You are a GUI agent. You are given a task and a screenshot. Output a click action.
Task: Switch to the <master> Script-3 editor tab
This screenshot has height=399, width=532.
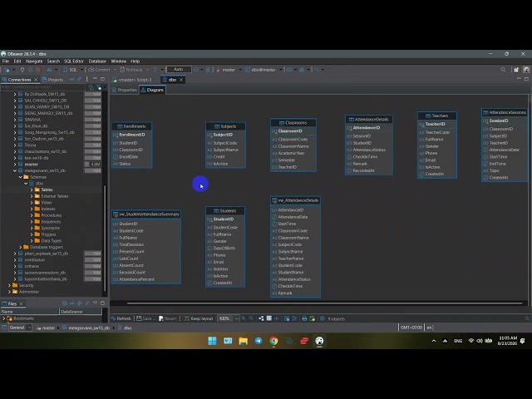click(132, 80)
